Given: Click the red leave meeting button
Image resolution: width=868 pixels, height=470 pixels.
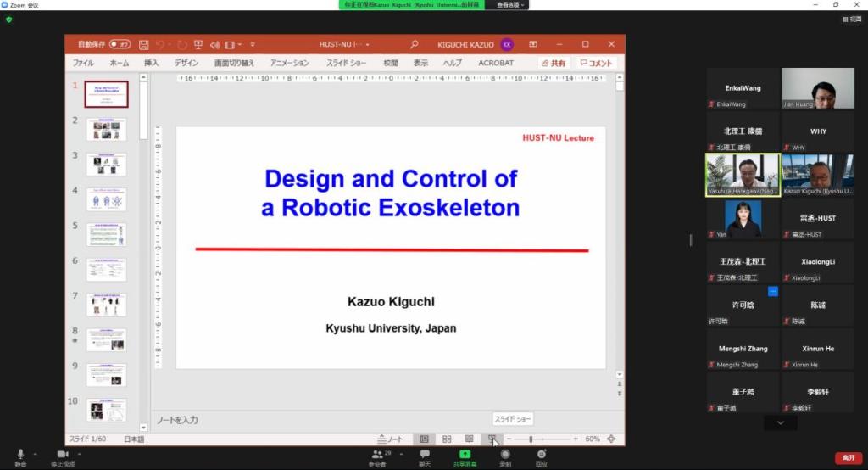Looking at the screenshot, I should (x=847, y=458).
